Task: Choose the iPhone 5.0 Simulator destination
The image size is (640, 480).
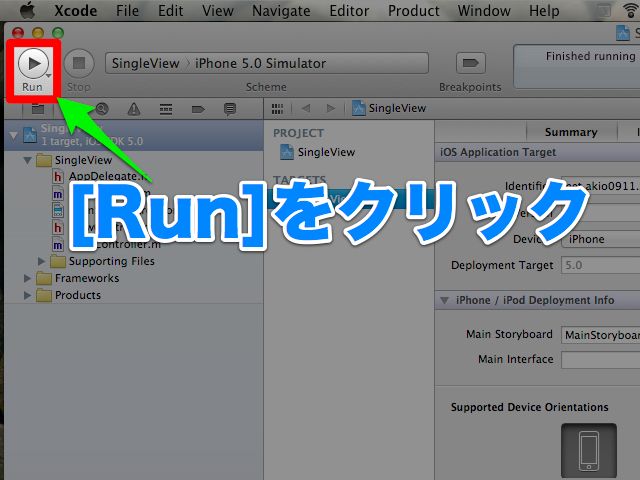Action: point(260,63)
